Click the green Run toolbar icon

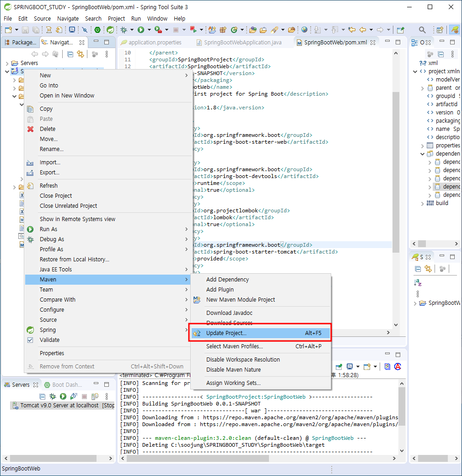pos(141,30)
